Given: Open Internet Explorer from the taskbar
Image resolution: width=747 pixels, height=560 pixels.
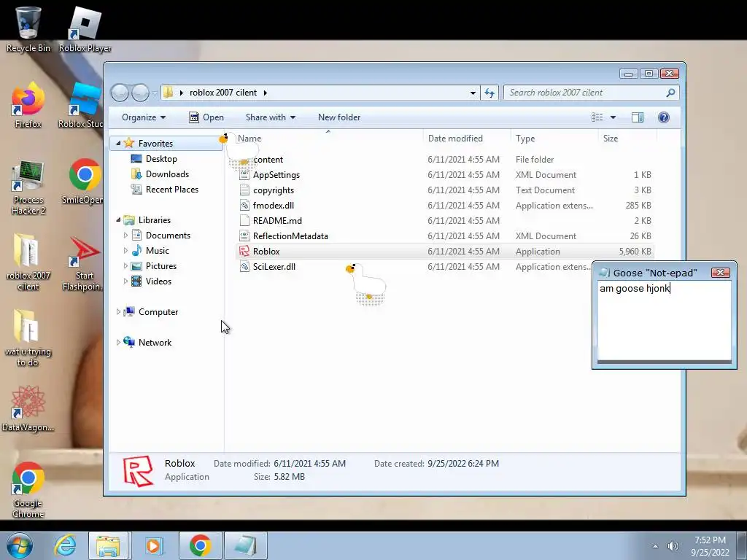Looking at the screenshot, I should [65, 545].
